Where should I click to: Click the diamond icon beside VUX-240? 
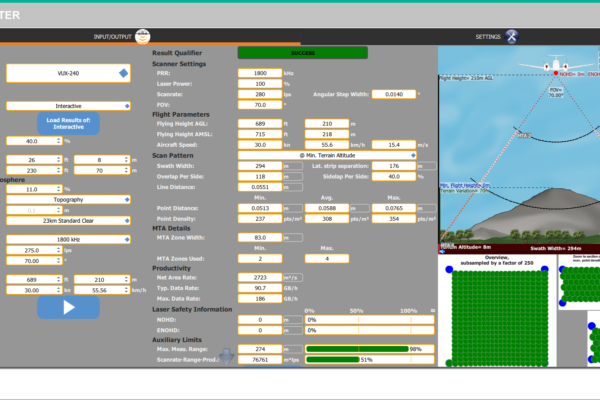[123, 73]
